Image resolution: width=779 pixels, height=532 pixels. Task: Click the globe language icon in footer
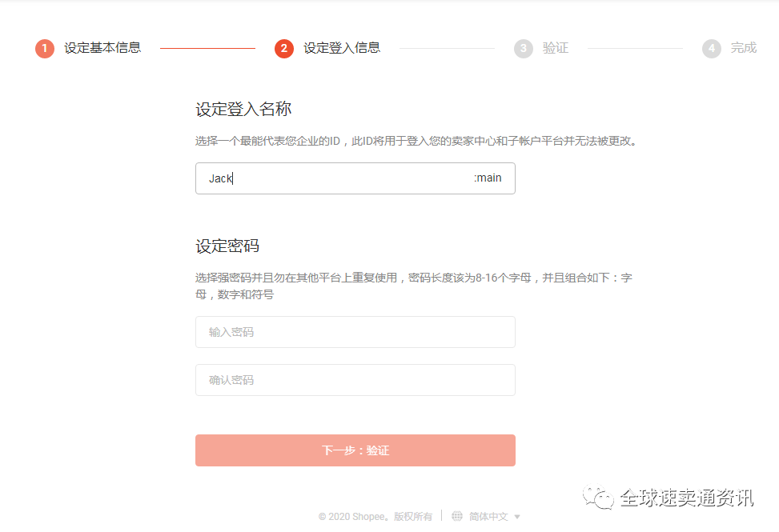tap(456, 517)
